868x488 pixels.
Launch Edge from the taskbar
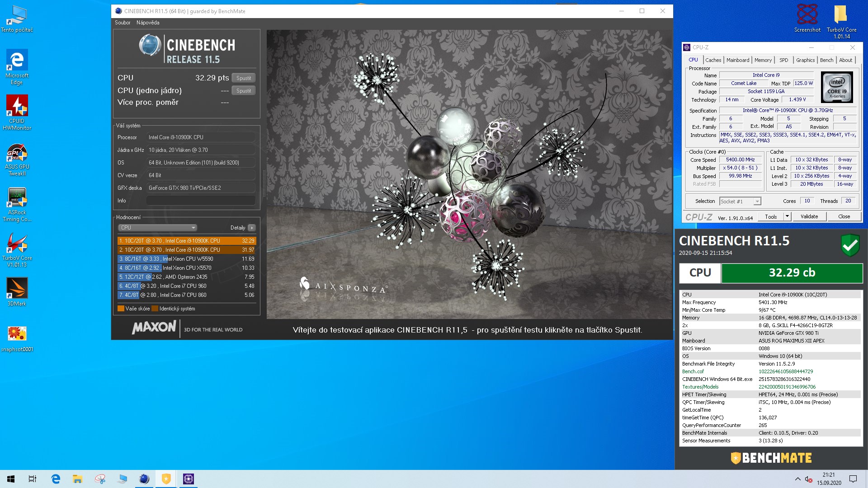56,479
